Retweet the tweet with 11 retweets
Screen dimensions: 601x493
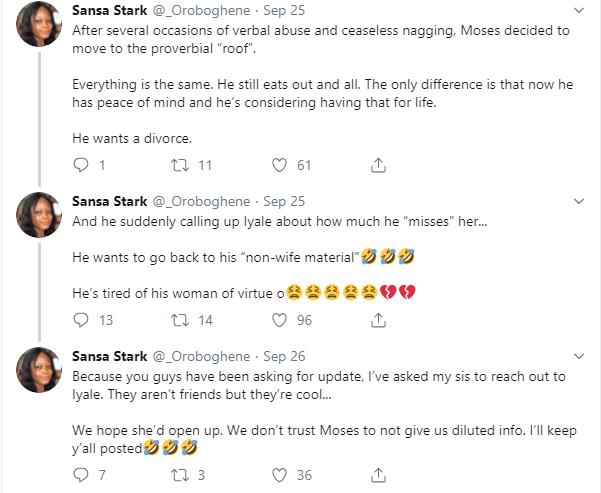point(180,165)
